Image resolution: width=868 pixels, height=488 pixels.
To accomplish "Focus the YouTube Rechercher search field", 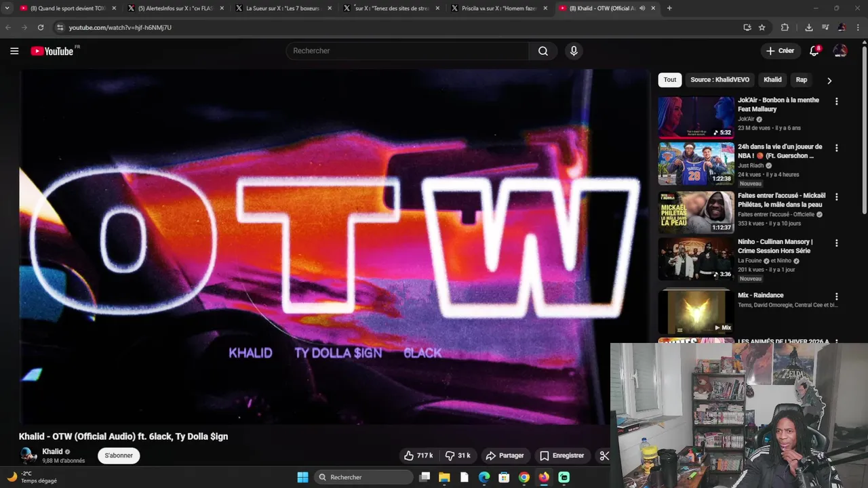I will pyautogui.click(x=408, y=51).
